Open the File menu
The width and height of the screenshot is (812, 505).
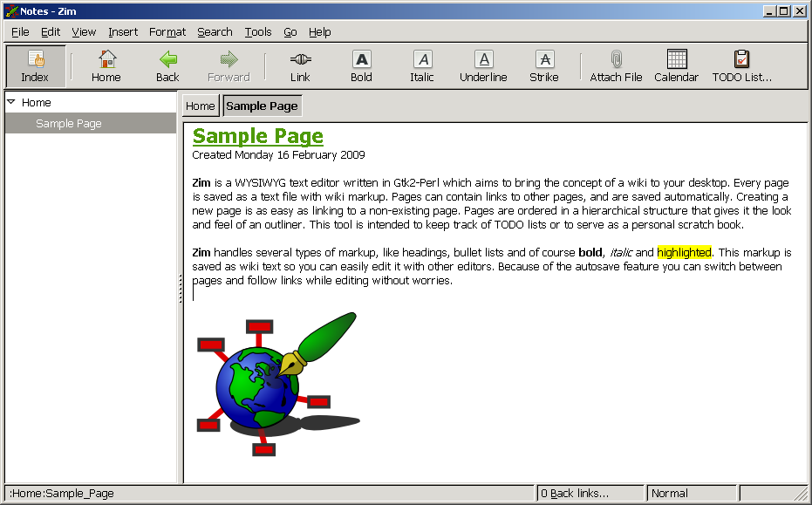tap(20, 32)
